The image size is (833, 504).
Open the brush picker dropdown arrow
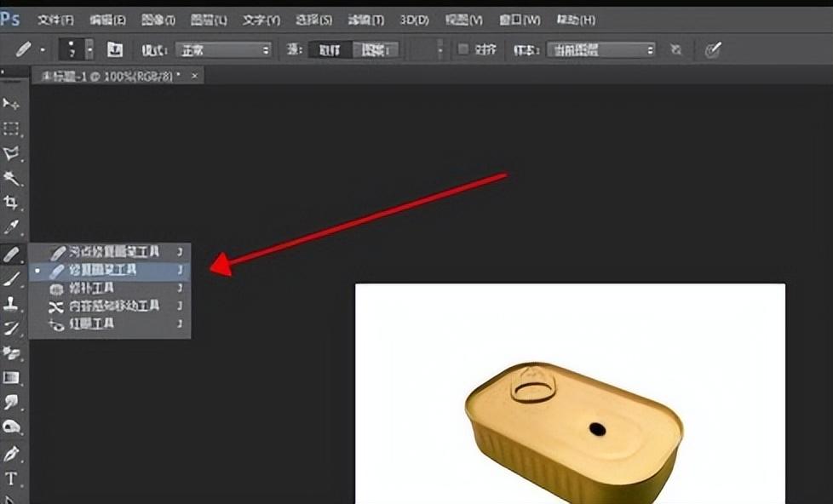tap(89, 50)
